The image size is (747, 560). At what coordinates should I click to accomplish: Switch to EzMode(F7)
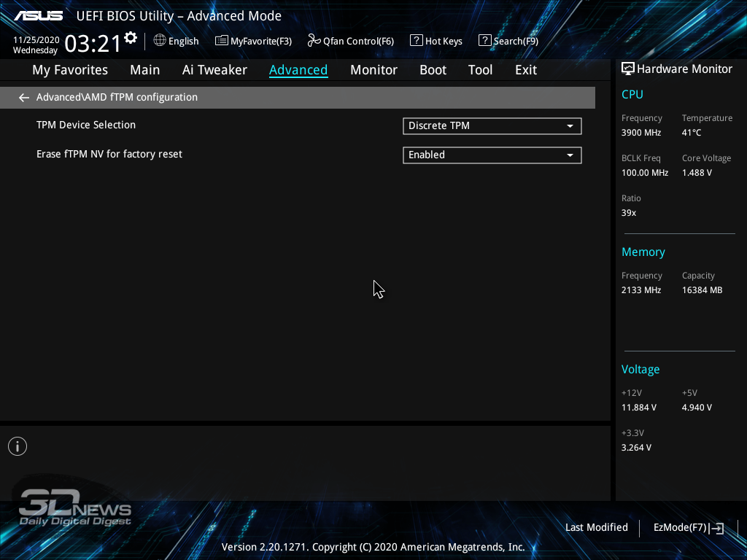pyautogui.click(x=689, y=528)
